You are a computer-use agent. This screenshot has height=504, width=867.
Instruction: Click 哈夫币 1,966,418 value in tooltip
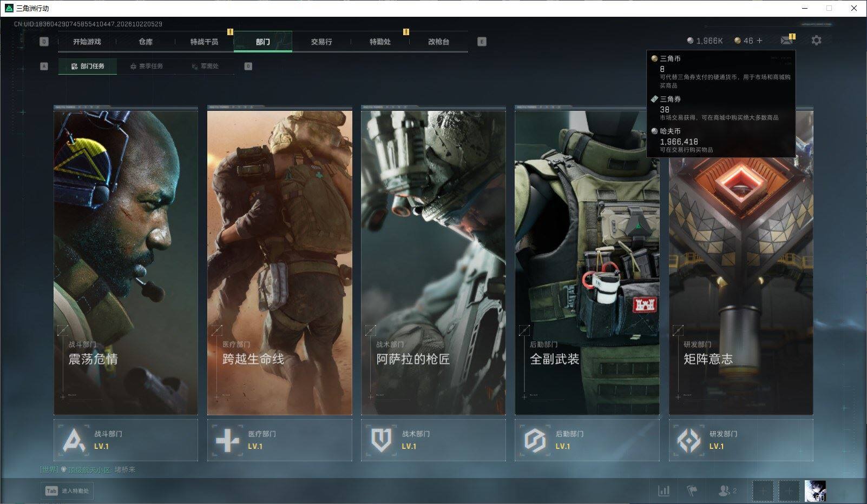coord(679,142)
